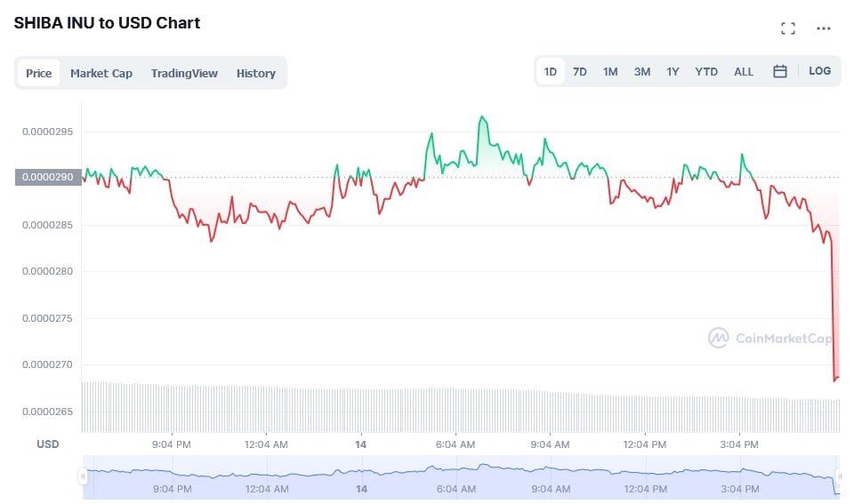Switch to 3M time range
The width and height of the screenshot is (862, 504).
[642, 71]
